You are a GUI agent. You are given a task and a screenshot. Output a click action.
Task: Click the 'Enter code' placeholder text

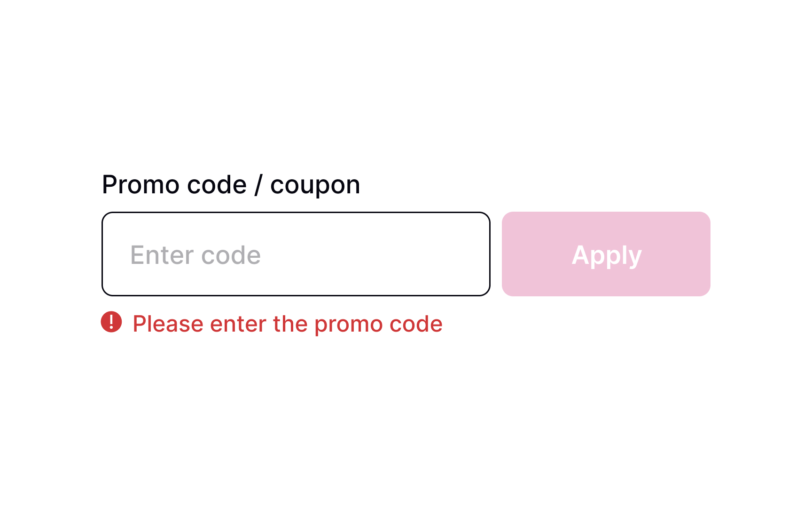click(196, 254)
